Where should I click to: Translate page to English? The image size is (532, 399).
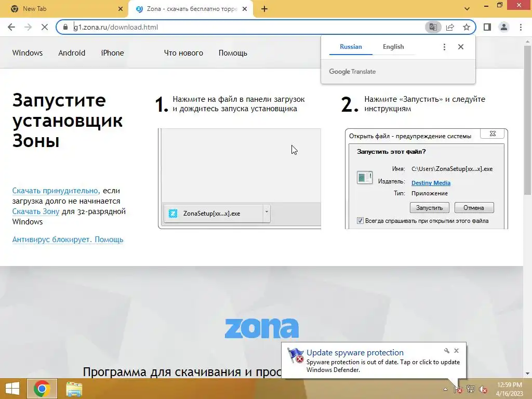[x=393, y=47]
